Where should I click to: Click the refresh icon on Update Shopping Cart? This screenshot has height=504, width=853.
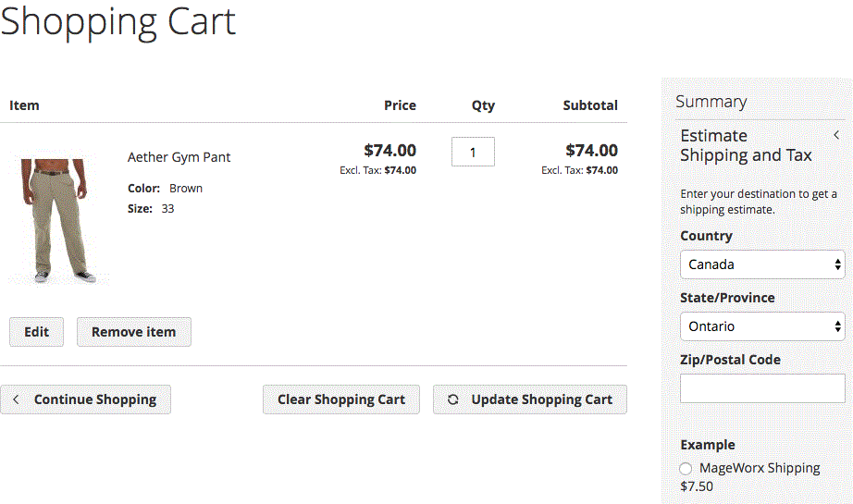tap(453, 400)
